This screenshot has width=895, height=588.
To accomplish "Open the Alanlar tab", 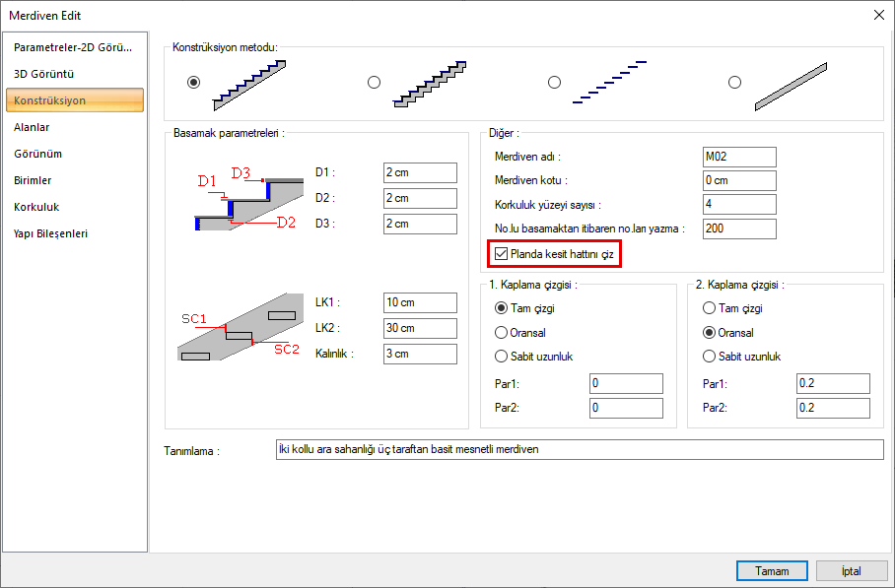I will pyautogui.click(x=75, y=127).
